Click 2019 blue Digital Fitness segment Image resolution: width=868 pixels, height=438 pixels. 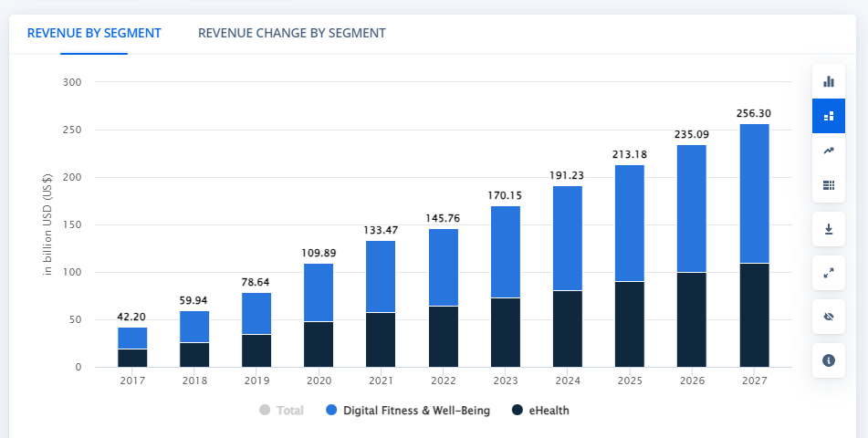256,313
